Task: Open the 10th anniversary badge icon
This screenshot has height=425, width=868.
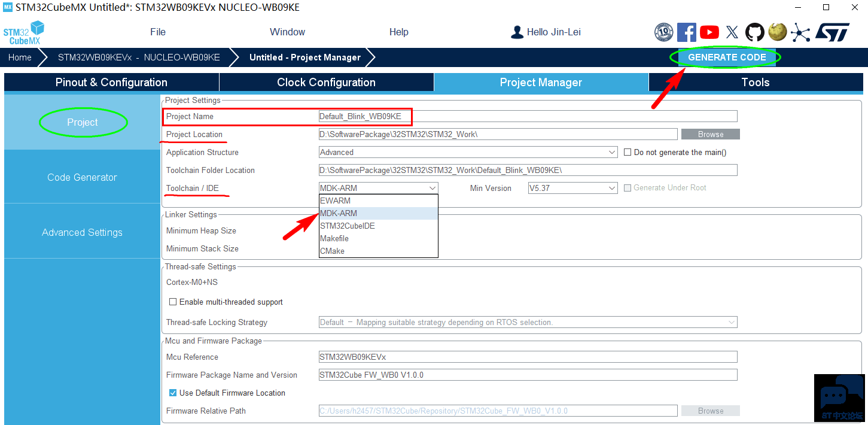Action: click(x=664, y=32)
